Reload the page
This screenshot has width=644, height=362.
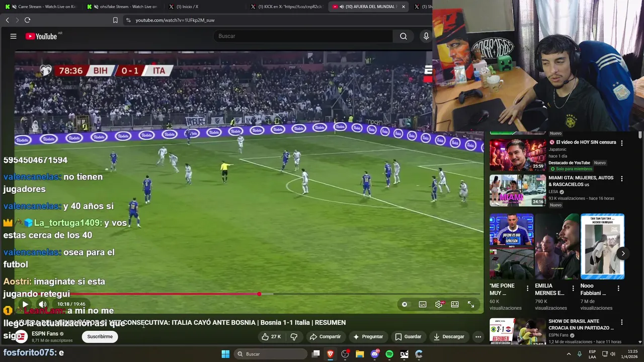(x=27, y=20)
